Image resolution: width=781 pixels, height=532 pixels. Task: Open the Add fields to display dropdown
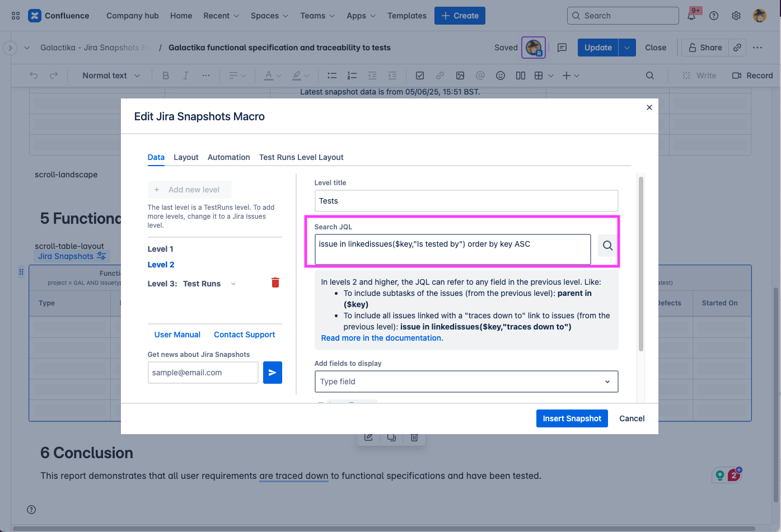pyautogui.click(x=466, y=382)
